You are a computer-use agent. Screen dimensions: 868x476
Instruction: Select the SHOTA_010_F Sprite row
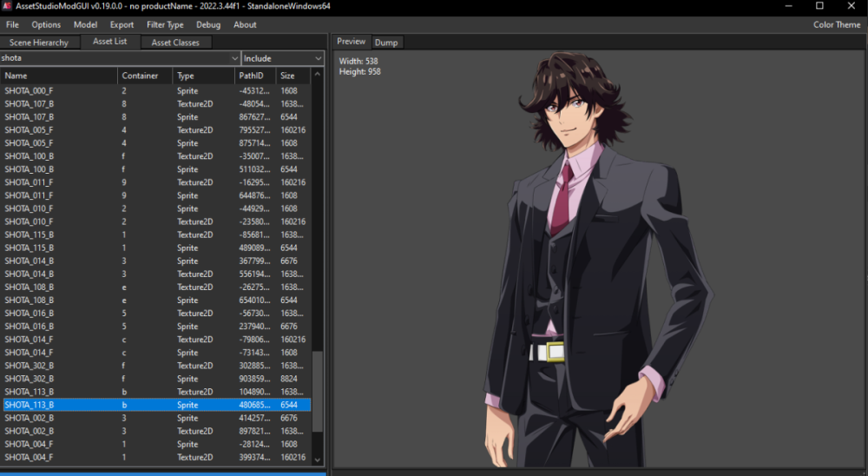(156, 208)
